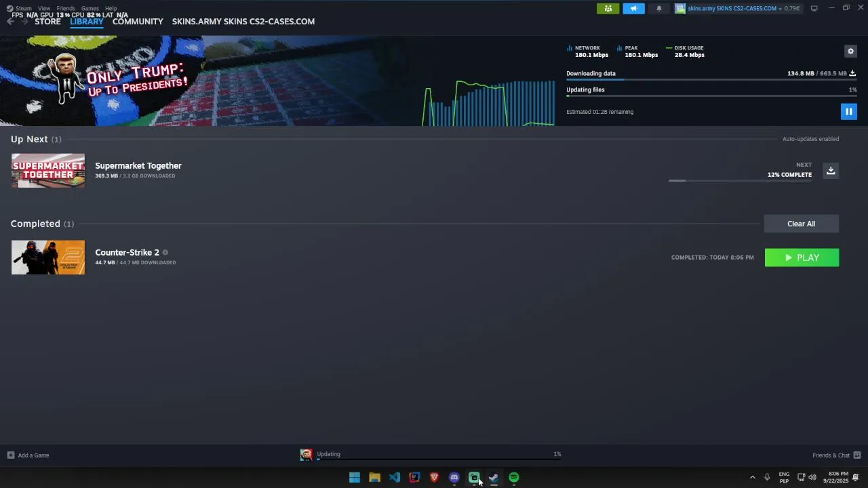This screenshot has height=488, width=868.
Task: Go back with navigation arrow
Action: click(x=10, y=22)
